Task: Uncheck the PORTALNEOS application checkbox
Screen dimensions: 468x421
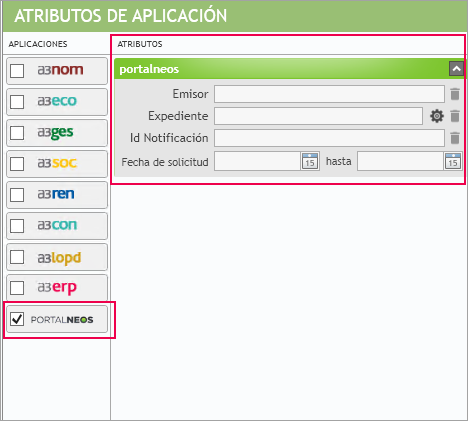Action: tap(17, 319)
